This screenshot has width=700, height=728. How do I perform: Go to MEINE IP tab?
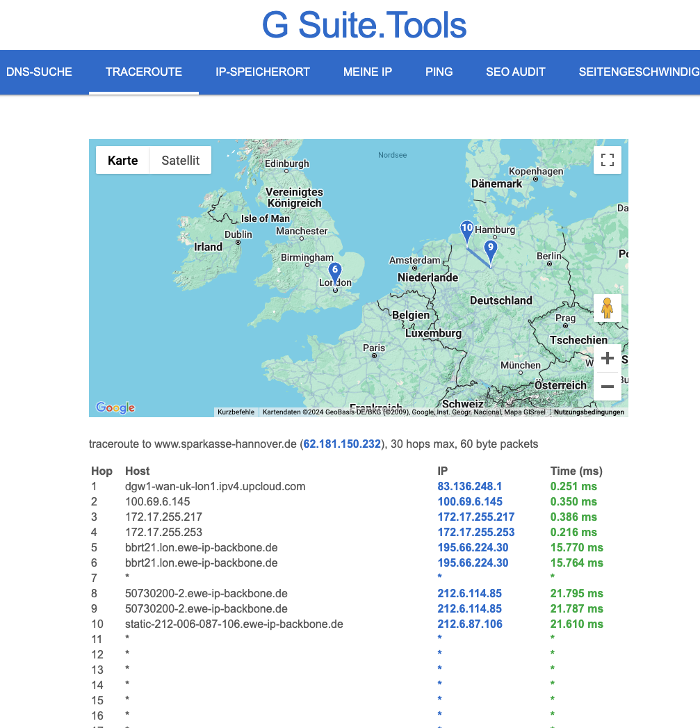368,72
